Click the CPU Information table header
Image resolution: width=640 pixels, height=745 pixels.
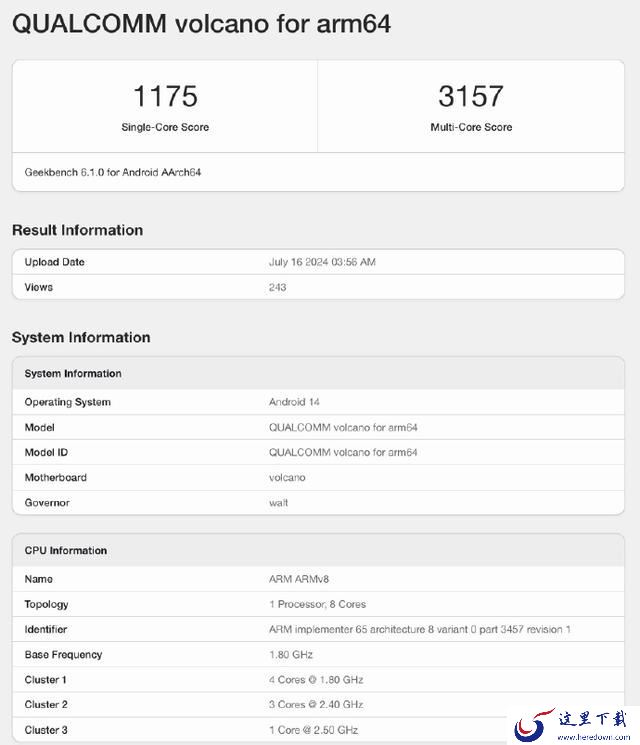pos(318,550)
